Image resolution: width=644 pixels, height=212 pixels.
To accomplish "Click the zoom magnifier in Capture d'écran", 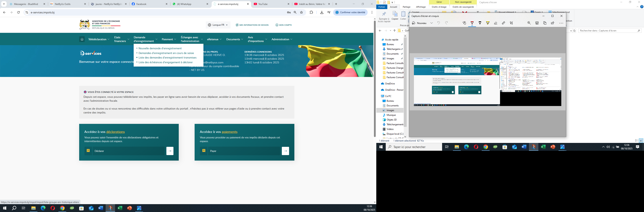I will coord(529,23).
